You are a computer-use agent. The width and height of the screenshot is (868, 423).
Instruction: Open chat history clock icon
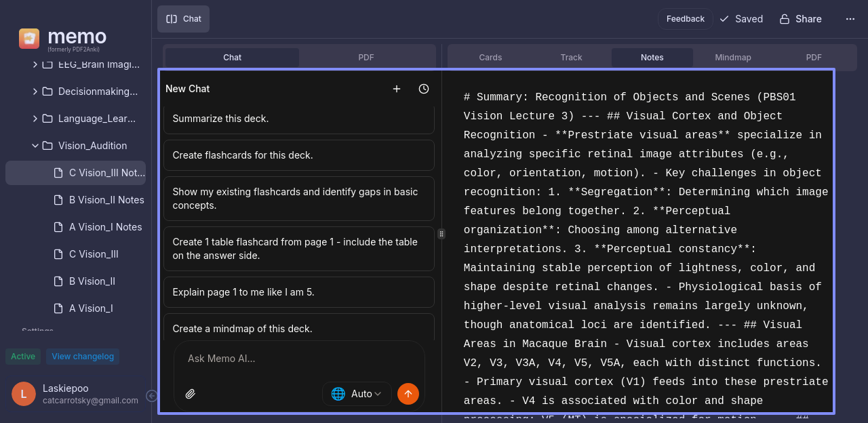coord(424,89)
